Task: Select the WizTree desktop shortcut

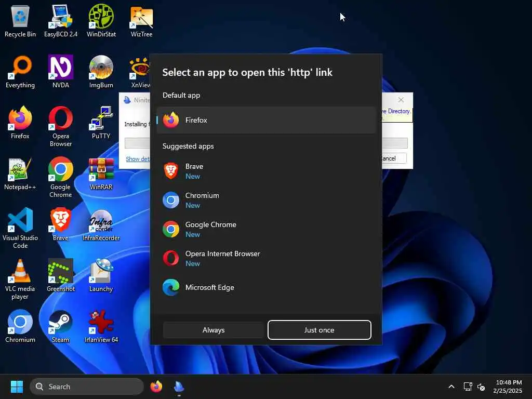Action: tap(141, 21)
